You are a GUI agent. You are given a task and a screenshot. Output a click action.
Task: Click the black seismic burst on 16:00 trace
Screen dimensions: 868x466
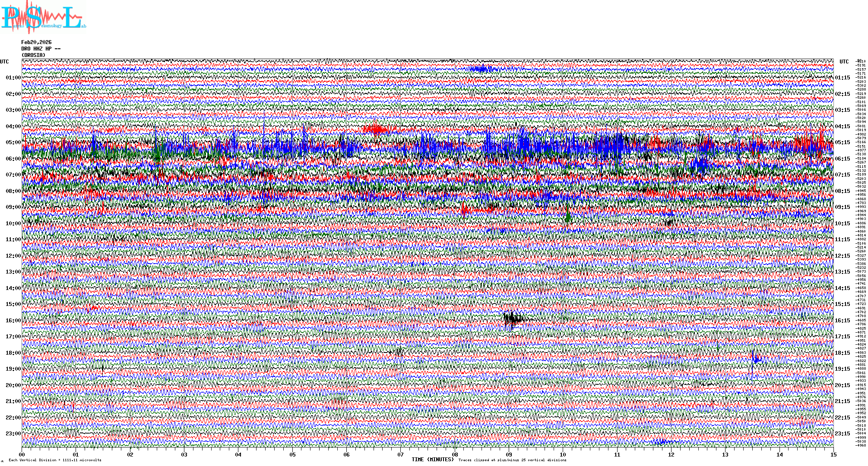point(513,319)
